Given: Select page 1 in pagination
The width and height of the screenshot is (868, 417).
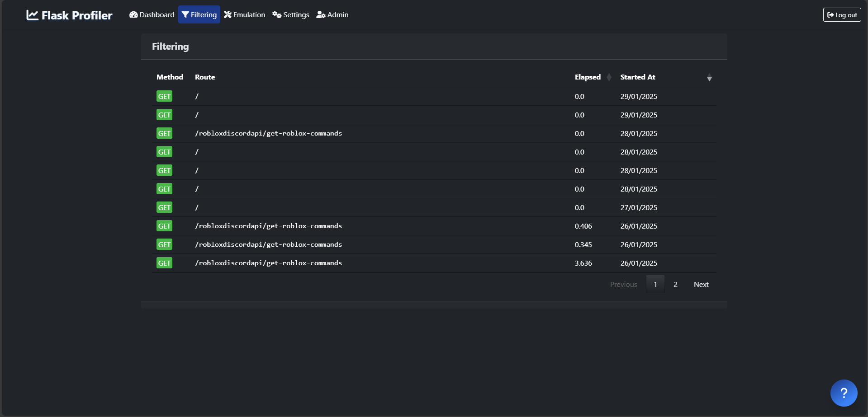Looking at the screenshot, I should tap(655, 284).
